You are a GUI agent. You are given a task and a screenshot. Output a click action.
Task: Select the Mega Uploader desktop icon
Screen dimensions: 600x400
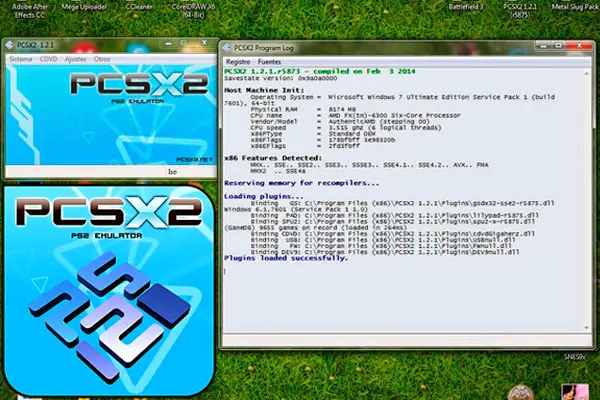click(x=84, y=7)
